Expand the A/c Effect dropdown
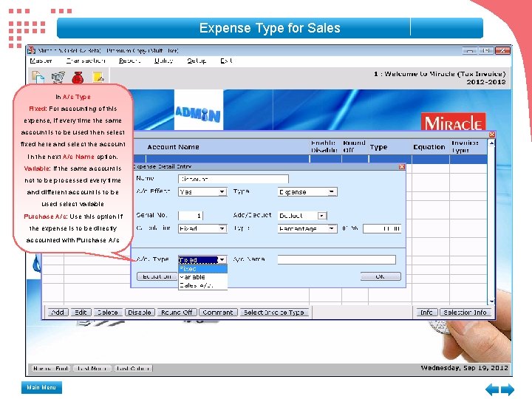 pyautogui.click(x=222, y=192)
